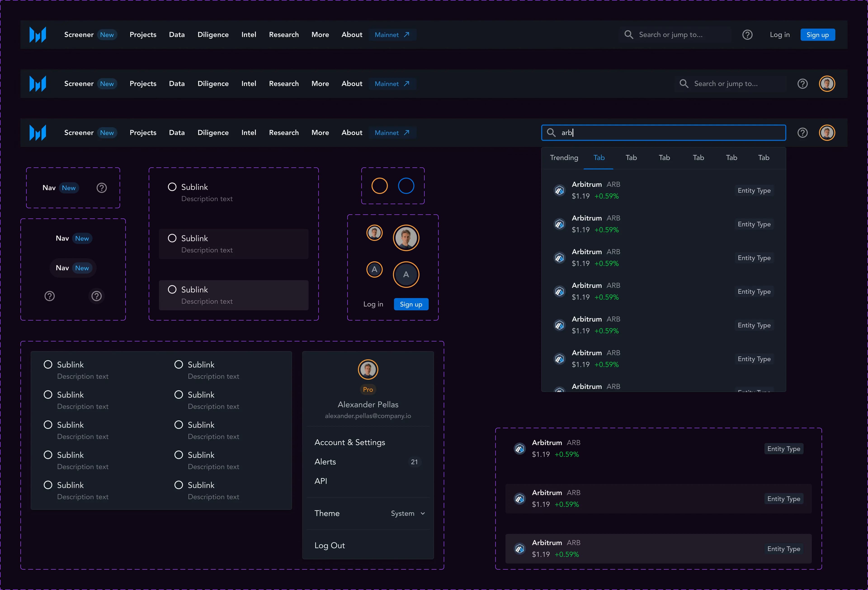Focus the search field containing 'arb'
868x590 pixels.
pyautogui.click(x=663, y=133)
